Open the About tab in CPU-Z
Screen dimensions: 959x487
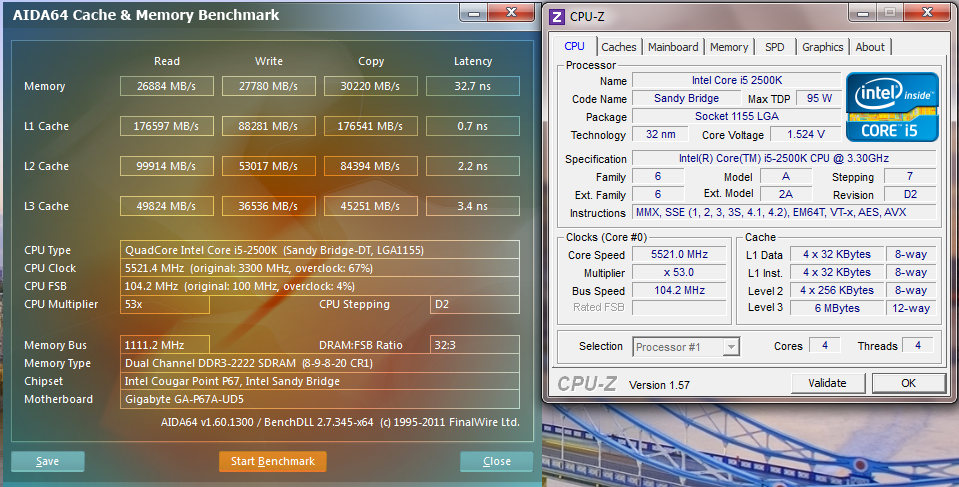pyautogui.click(x=870, y=47)
